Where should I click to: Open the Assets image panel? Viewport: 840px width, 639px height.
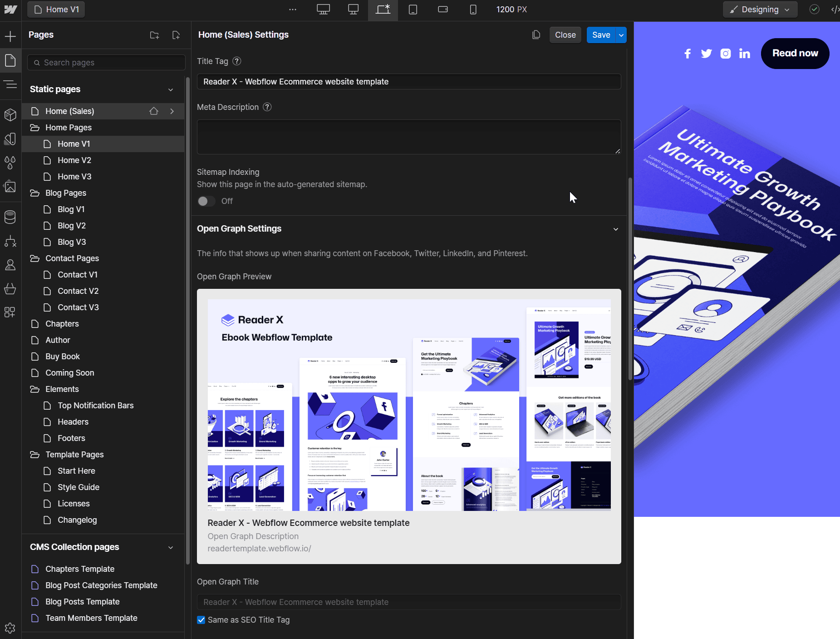pos(10,186)
